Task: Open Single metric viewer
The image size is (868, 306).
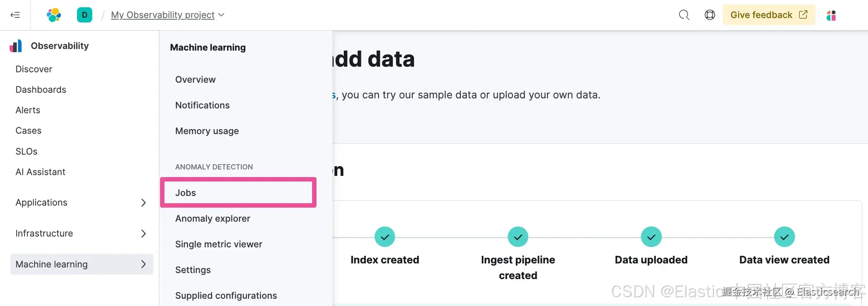Action: (219, 244)
